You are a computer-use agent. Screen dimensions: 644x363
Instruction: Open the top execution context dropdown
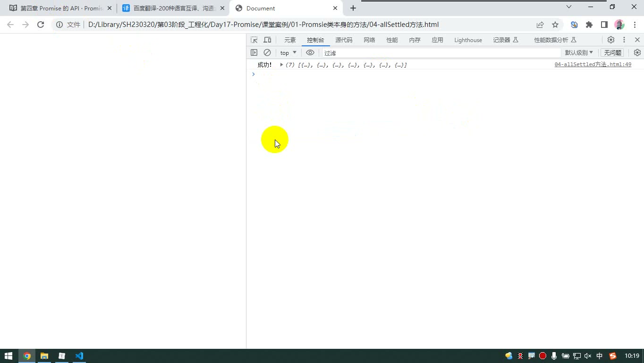(x=288, y=53)
